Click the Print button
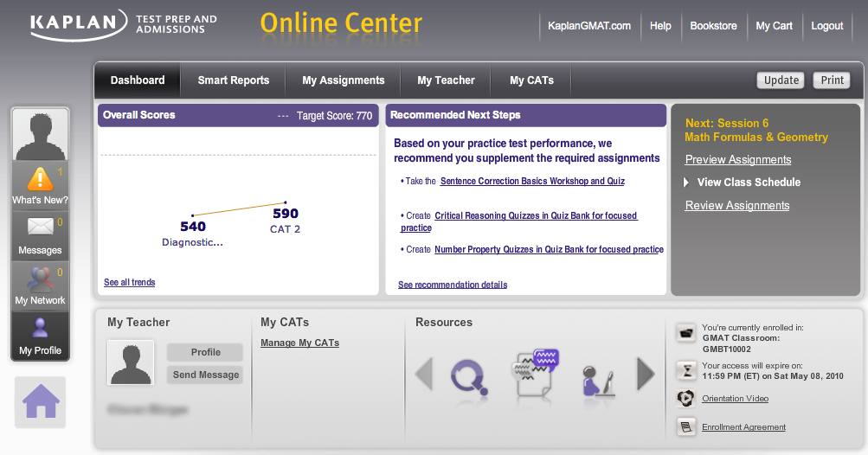868x455 pixels. [x=832, y=80]
